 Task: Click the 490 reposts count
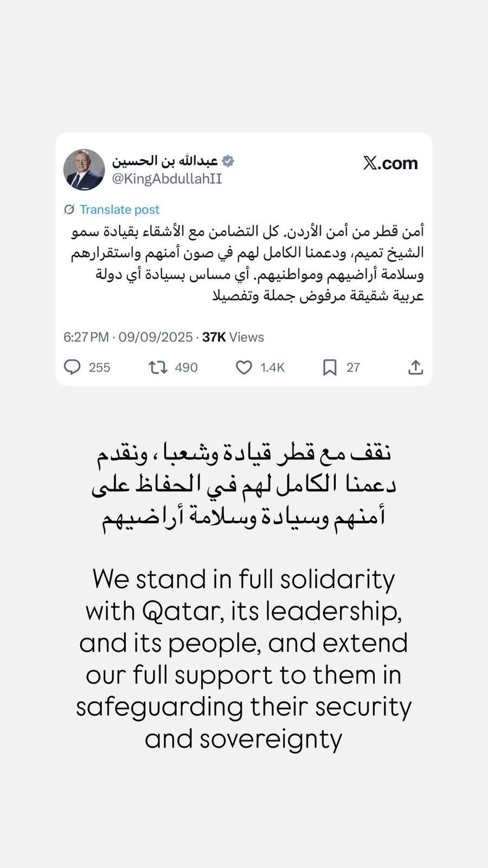click(x=186, y=368)
